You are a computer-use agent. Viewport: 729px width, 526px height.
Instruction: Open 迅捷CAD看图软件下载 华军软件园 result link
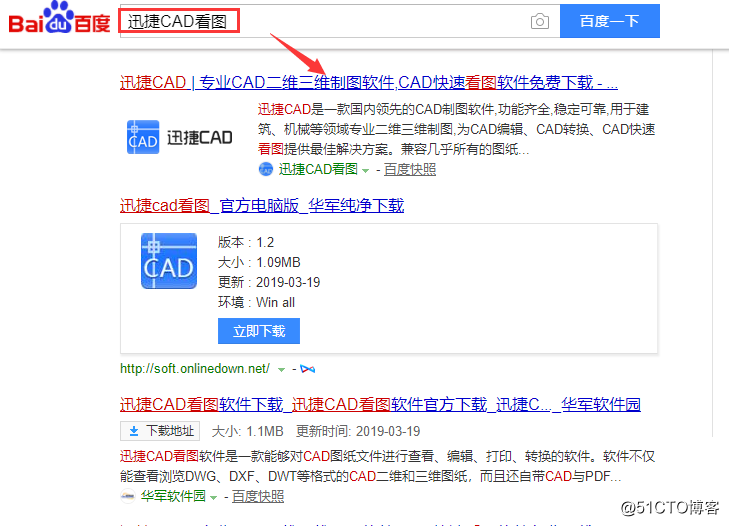380,404
